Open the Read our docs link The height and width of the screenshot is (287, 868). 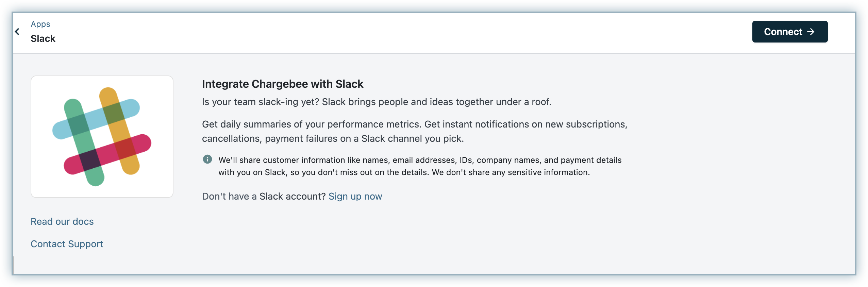(x=62, y=222)
